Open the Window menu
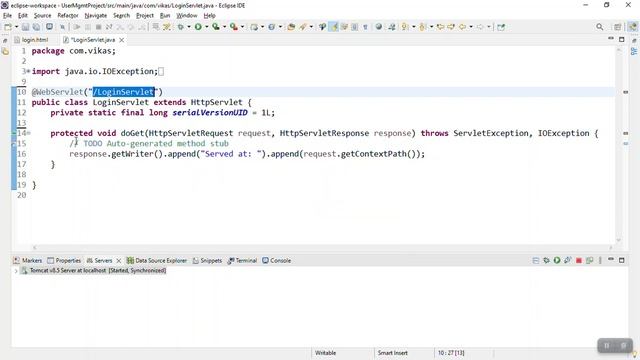The image size is (640, 360). (187, 16)
